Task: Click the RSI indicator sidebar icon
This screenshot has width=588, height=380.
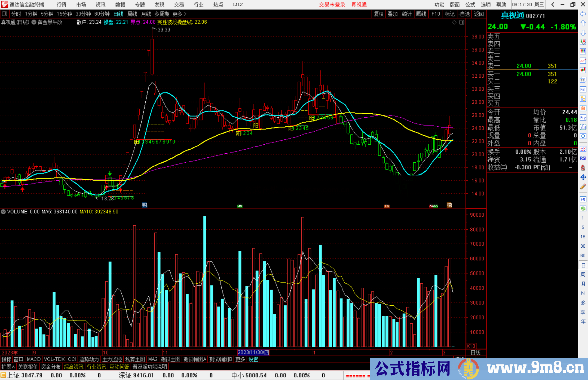Action: (583, 158)
